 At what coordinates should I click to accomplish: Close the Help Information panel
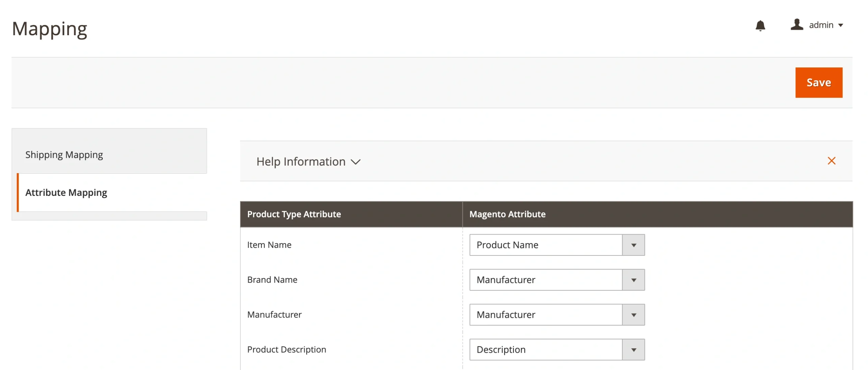pos(831,161)
